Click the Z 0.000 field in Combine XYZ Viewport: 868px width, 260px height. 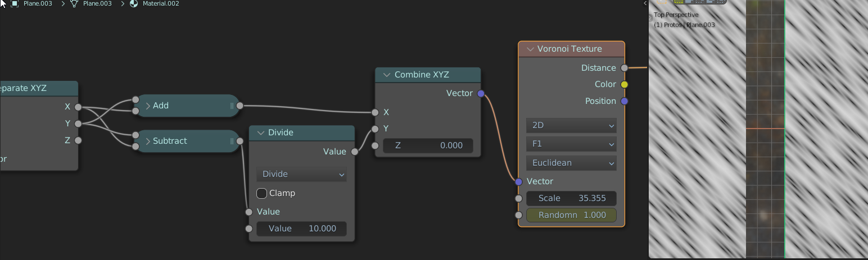coord(428,145)
